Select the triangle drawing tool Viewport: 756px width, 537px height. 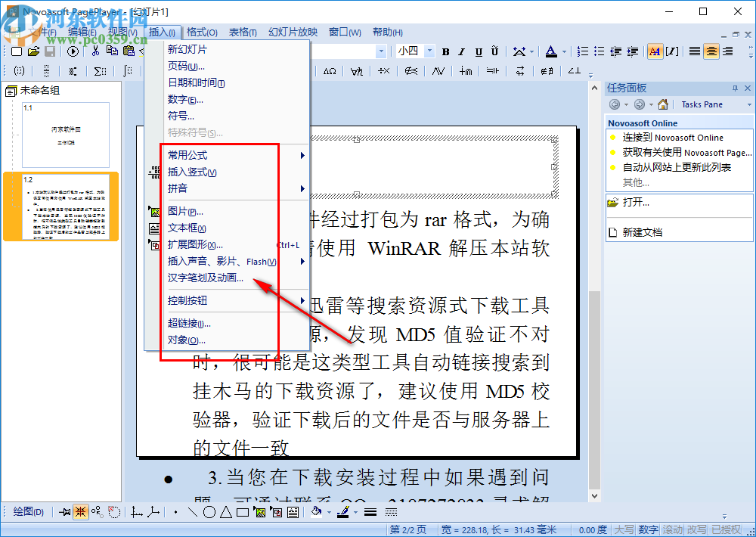coord(225,512)
